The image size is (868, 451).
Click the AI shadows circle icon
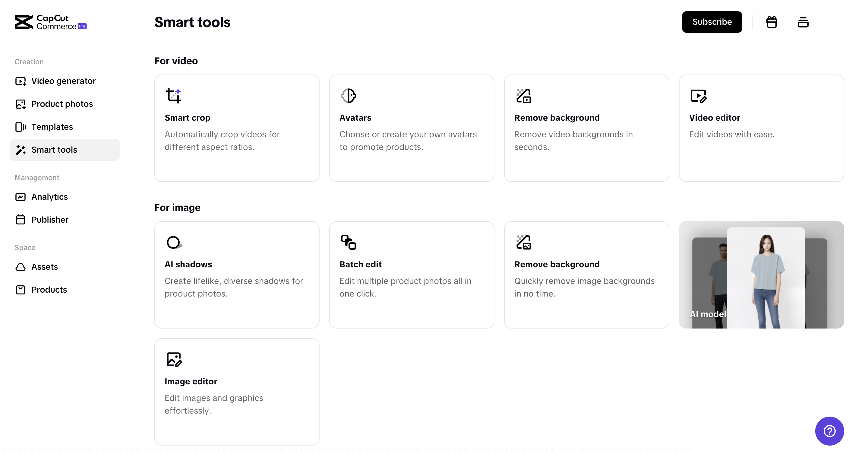[174, 242]
